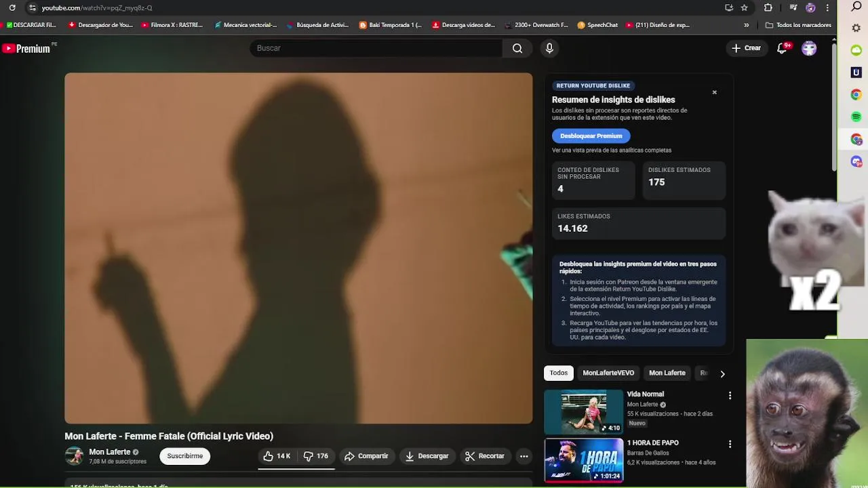Open the Todos los marcadores folder
The image size is (868, 488).
(x=798, y=25)
